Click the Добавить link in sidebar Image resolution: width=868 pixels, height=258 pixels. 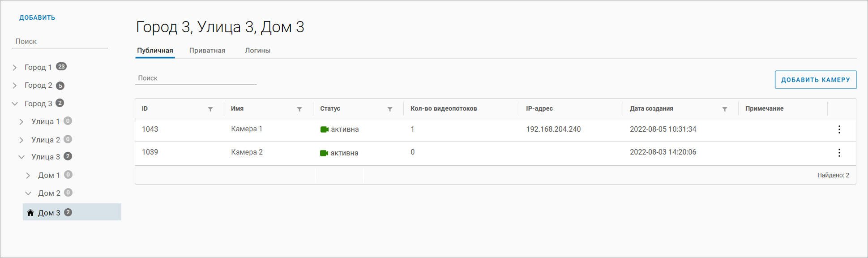37,18
